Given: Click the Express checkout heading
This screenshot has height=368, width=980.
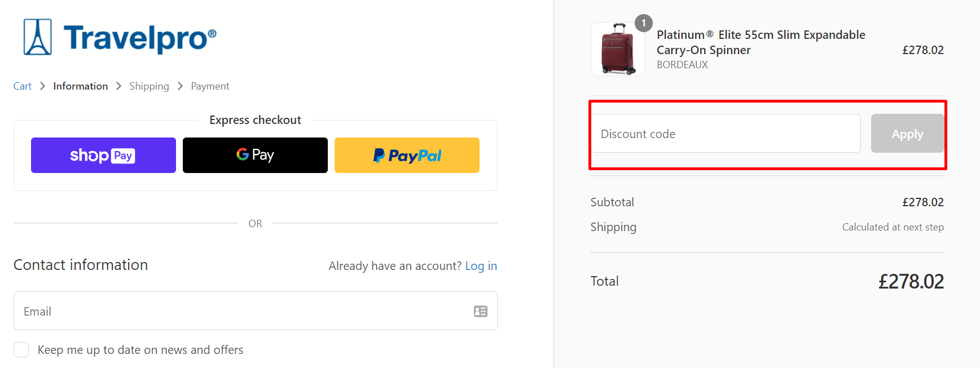Looking at the screenshot, I should [x=255, y=119].
